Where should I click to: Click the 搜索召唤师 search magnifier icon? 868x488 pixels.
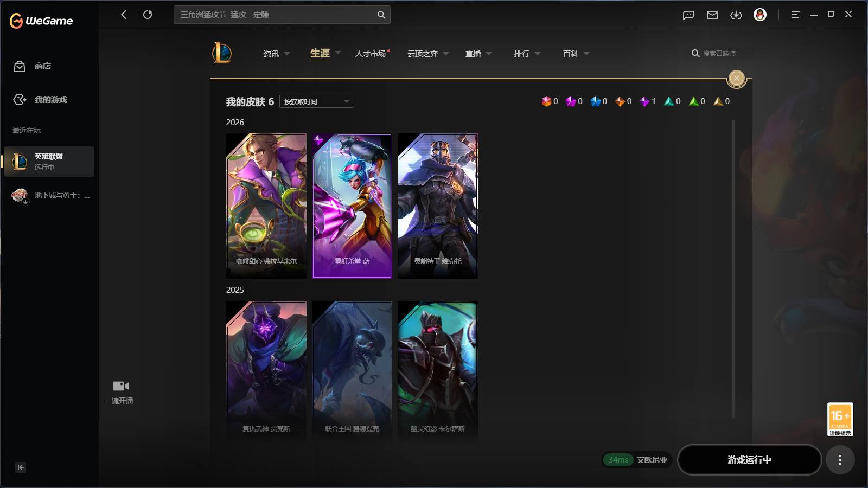[695, 53]
